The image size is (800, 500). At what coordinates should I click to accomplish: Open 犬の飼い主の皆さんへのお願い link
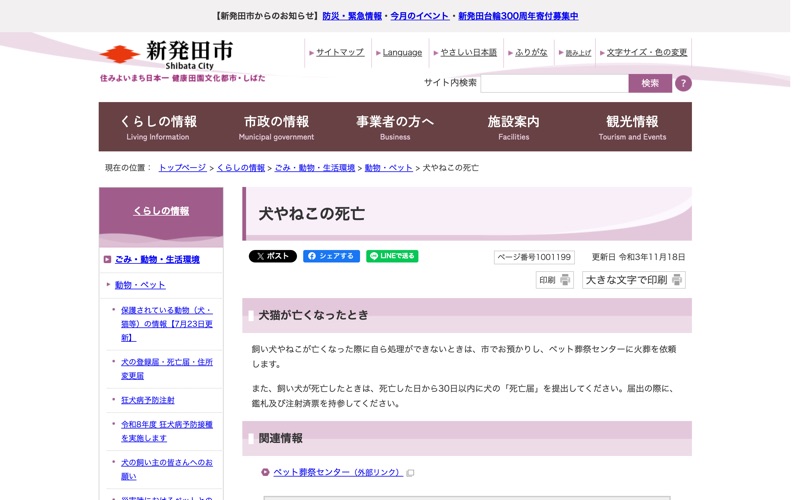[167, 469]
